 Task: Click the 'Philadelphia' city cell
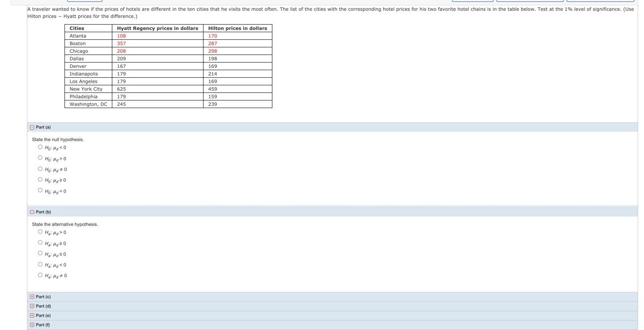pos(89,96)
